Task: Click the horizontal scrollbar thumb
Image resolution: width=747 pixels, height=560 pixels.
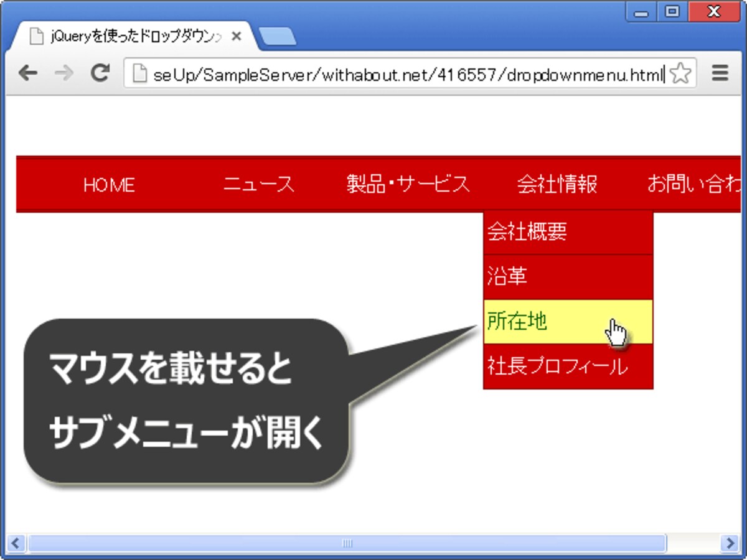Action: click(x=347, y=543)
